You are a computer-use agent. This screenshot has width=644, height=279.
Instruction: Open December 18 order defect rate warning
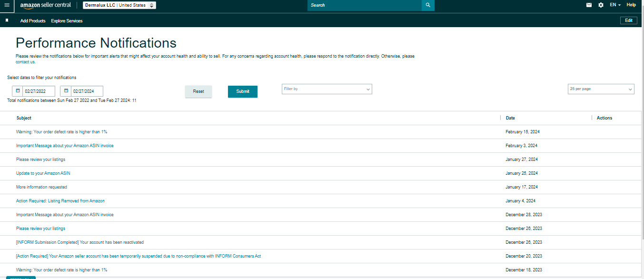61,270
